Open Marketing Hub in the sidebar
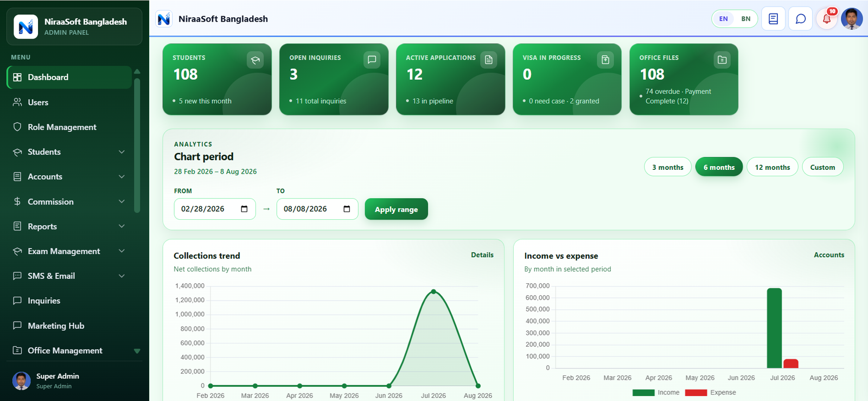Viewport: 868px width, 401px height. click(69, 326)
